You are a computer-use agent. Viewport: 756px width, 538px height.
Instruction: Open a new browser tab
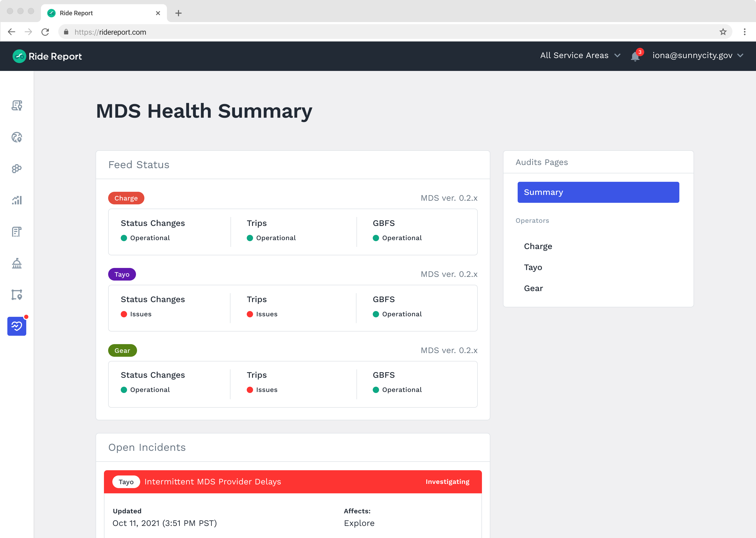(178, 13)
